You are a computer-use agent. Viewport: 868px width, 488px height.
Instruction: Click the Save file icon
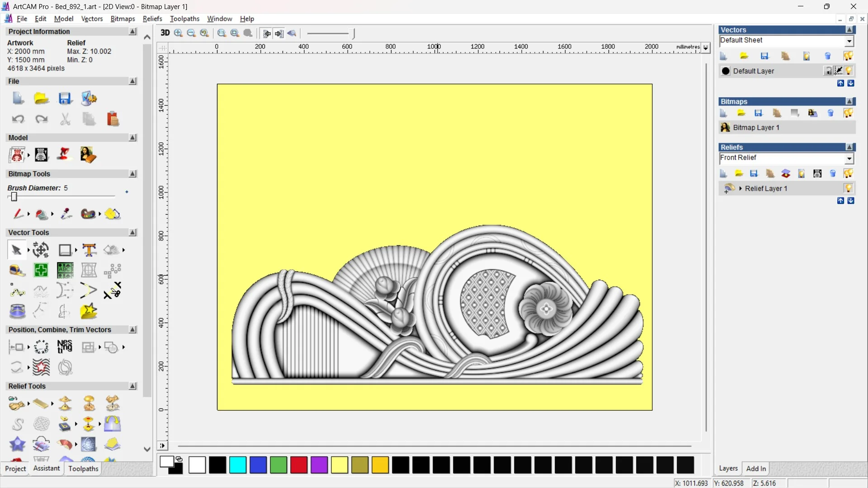(65, 99)
